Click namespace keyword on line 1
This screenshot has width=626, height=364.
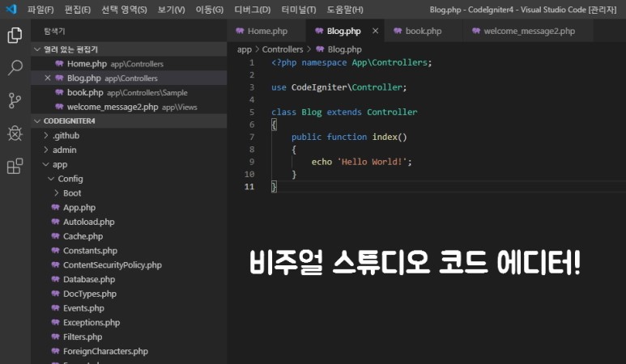point(324,62)
